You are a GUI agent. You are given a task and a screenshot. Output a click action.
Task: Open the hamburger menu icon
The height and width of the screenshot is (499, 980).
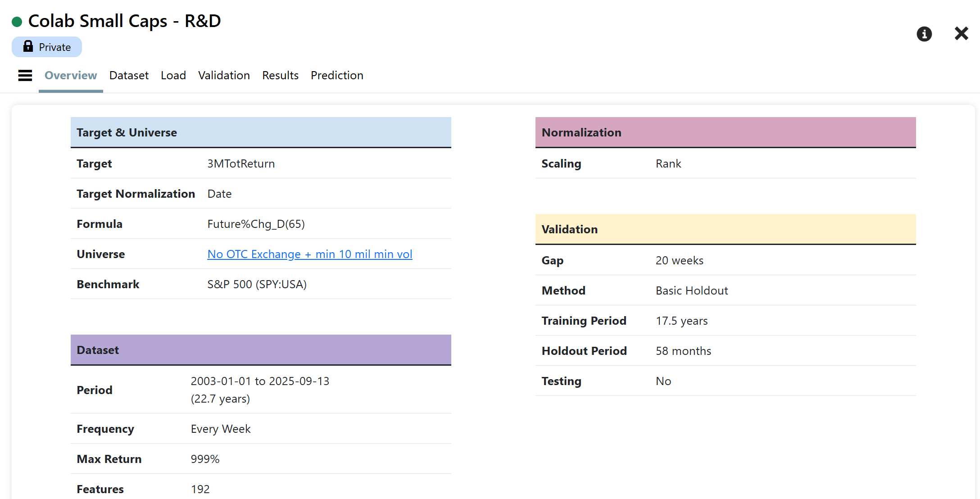tap(25, 75)
